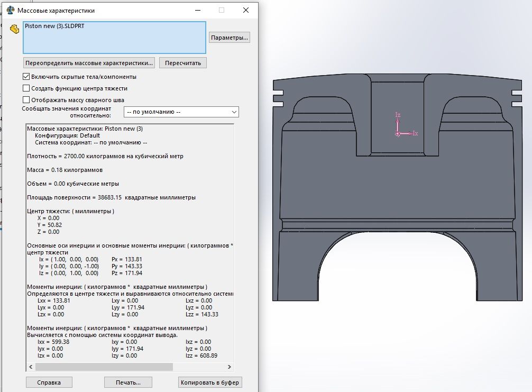Click the center of mass origin marker
532x392 pixels.
point(398,134)
